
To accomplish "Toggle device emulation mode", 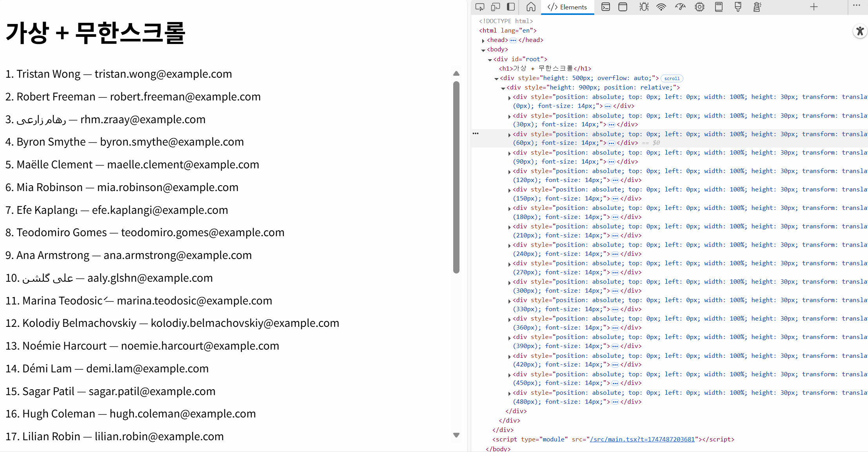I will point(496,7).
